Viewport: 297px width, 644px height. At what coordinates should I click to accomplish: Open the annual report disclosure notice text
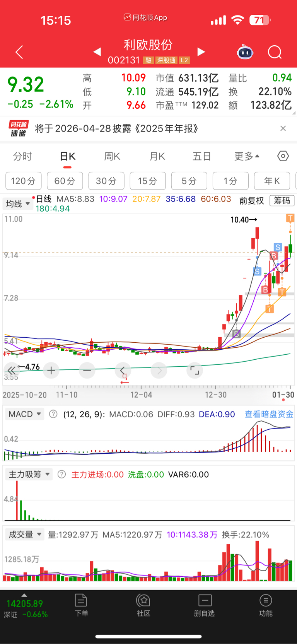click(117, 128)
